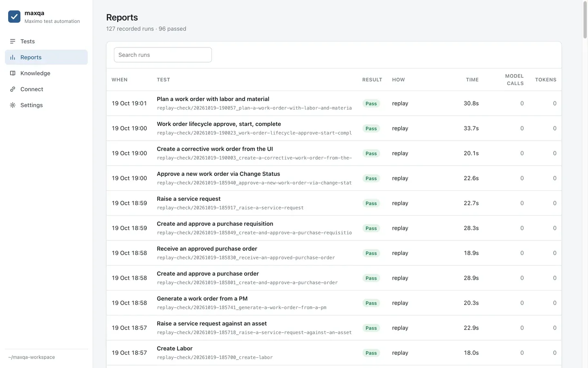
Task: Open 'Approve a new work order via Change Status'
Action: (218, 174)
